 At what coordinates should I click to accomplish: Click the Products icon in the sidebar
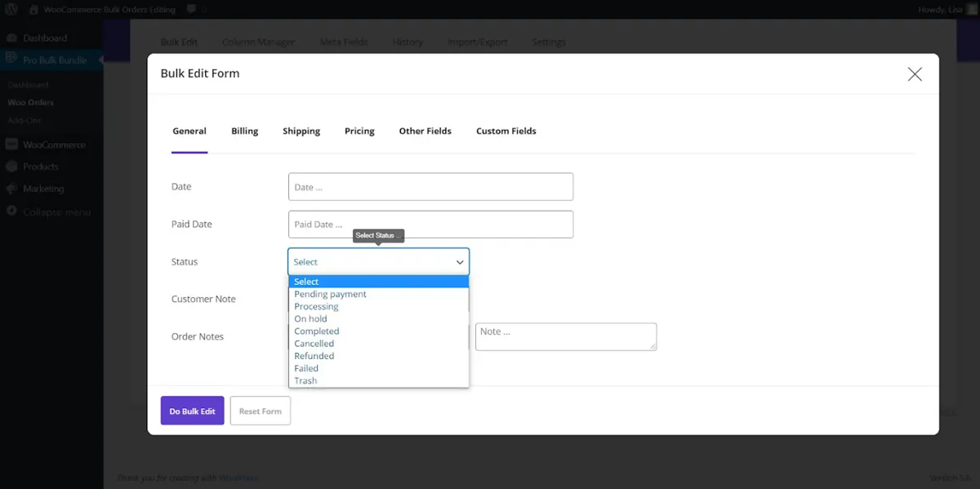(x=12, y=167)
